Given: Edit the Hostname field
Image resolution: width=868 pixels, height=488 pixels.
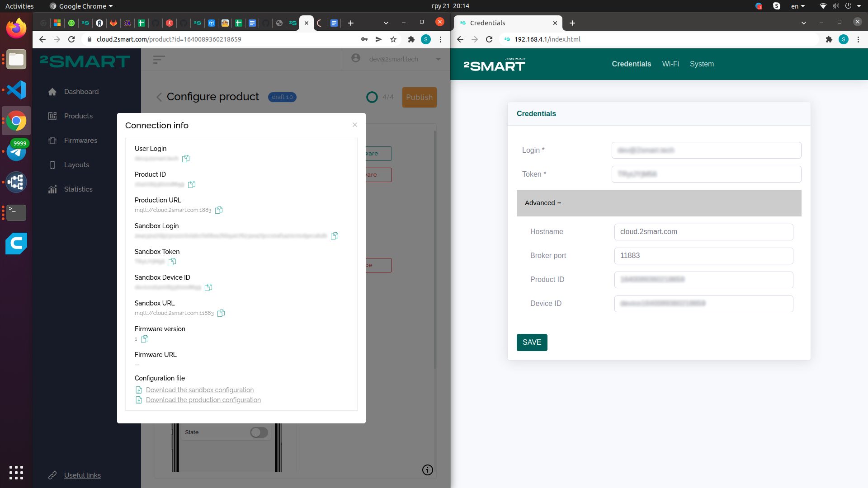Looking at the screenshot, I should coord(703,232).
